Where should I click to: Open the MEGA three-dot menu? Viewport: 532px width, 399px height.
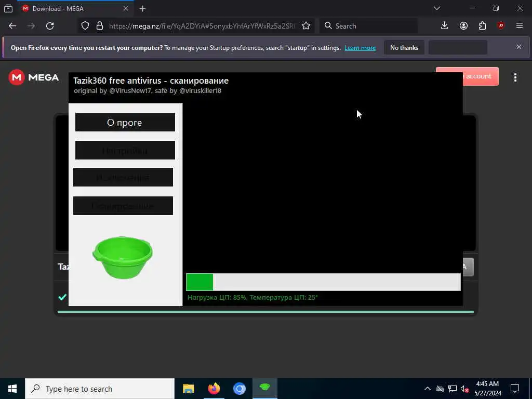pos(515,77)
